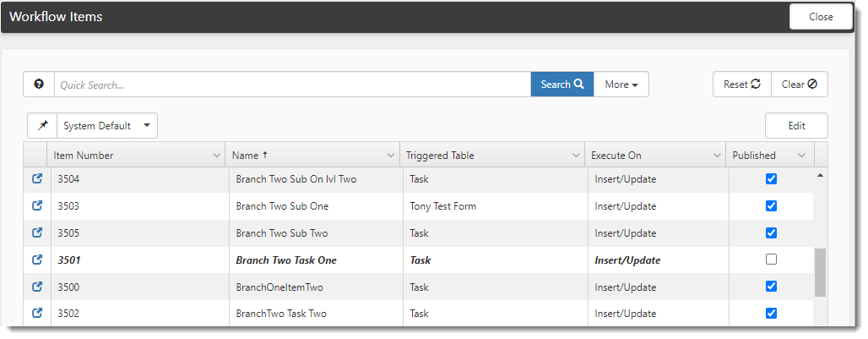
Task: Enable Published for Branch Two Task One
Action: (x=771, y=260)
